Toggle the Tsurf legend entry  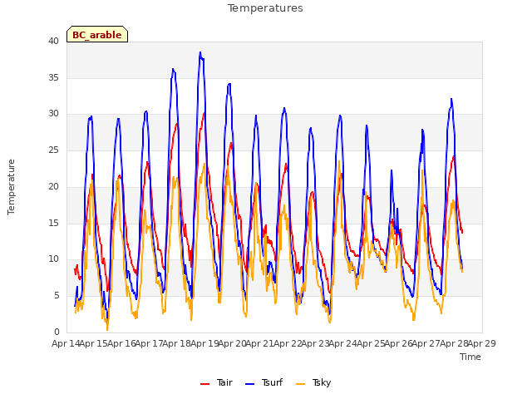point(264,382)
